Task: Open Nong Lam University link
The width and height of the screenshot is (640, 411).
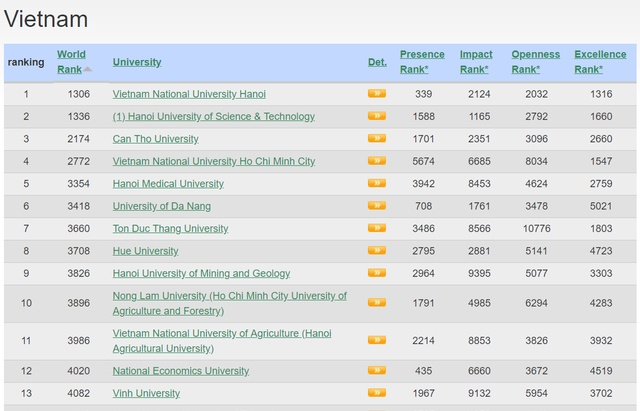Action: pos(229,303)
